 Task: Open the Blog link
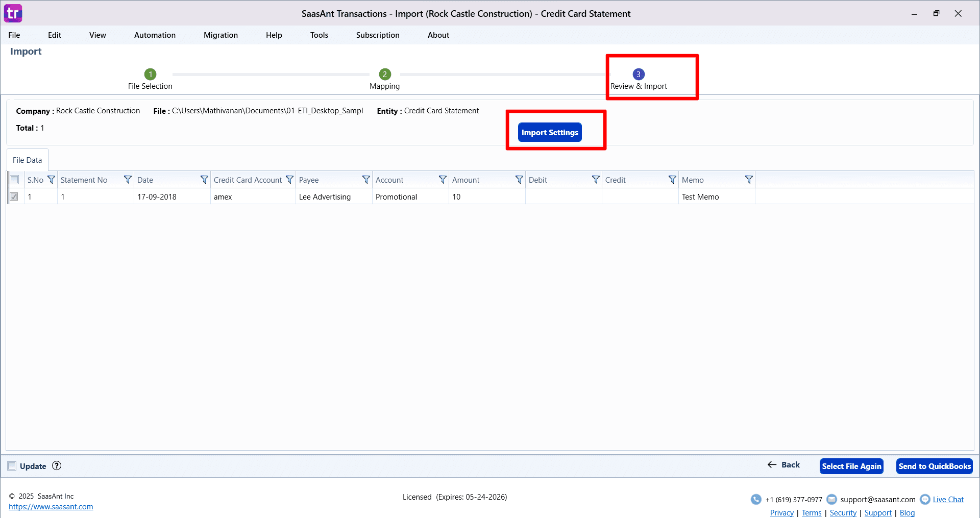pos(907,513)
